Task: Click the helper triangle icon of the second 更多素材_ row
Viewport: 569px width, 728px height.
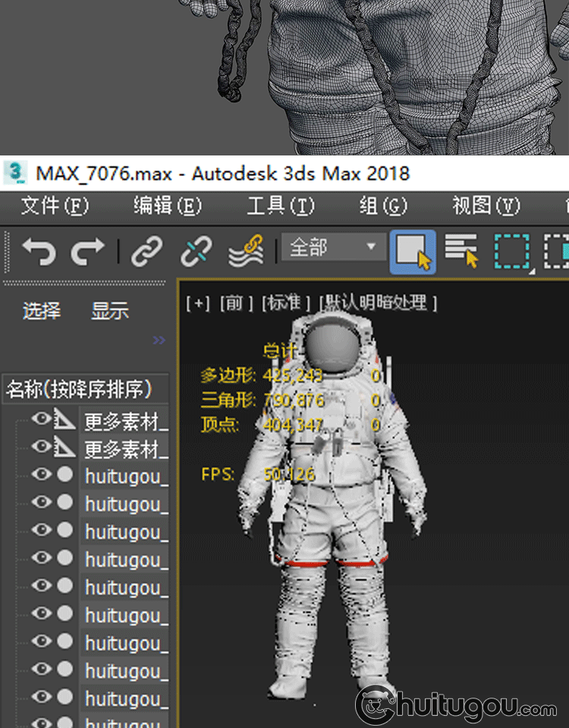Action: coord(64,447)
